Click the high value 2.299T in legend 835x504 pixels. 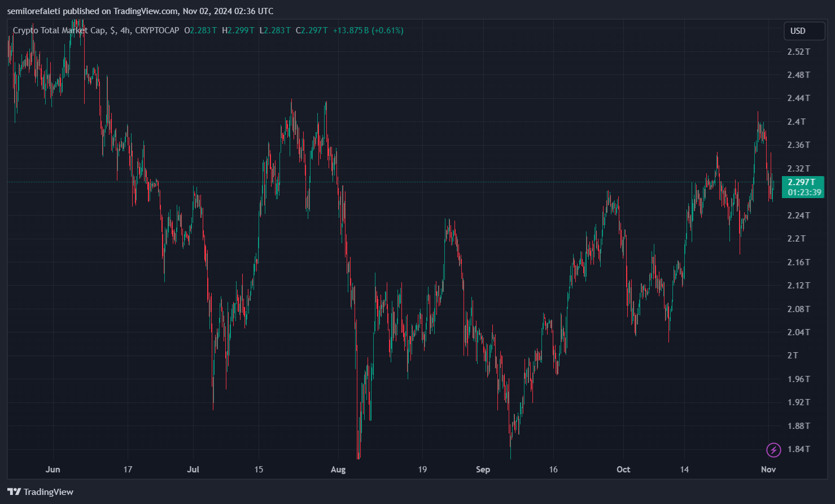[241, 30]
